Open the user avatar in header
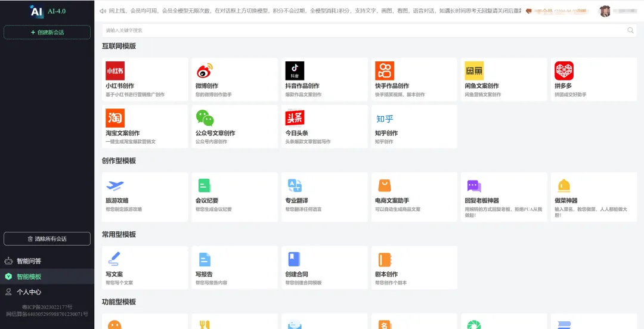Screen dimensions: 644x329 [x=605, y=11]
